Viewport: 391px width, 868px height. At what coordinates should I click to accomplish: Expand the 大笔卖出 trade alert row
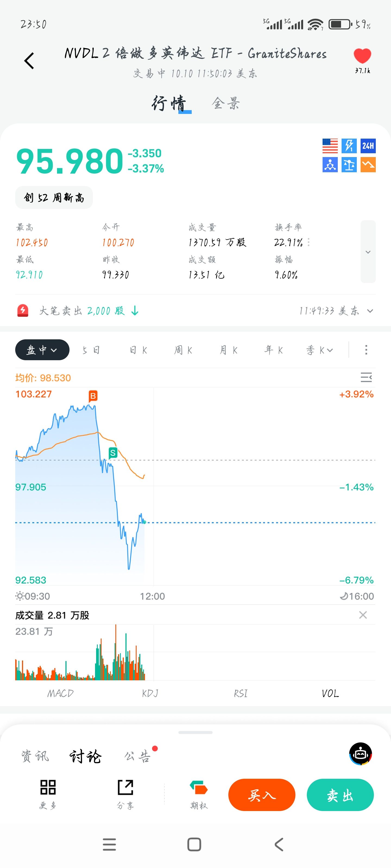click(x=370, y=311)
